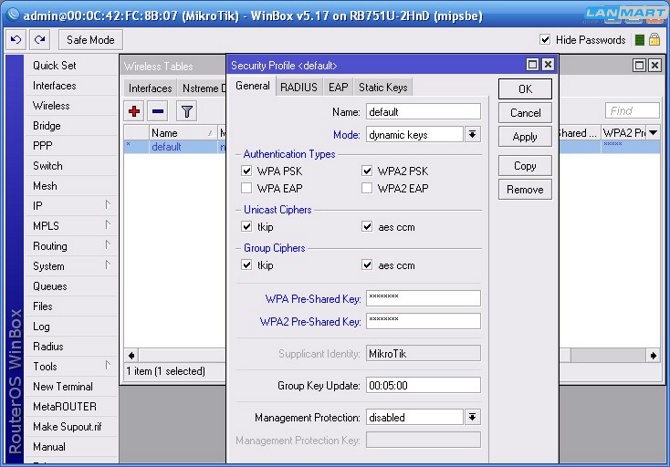Expand the MPLS submenu
The height and width of the screenshot is (467, 670).
[x=108, y=225]
